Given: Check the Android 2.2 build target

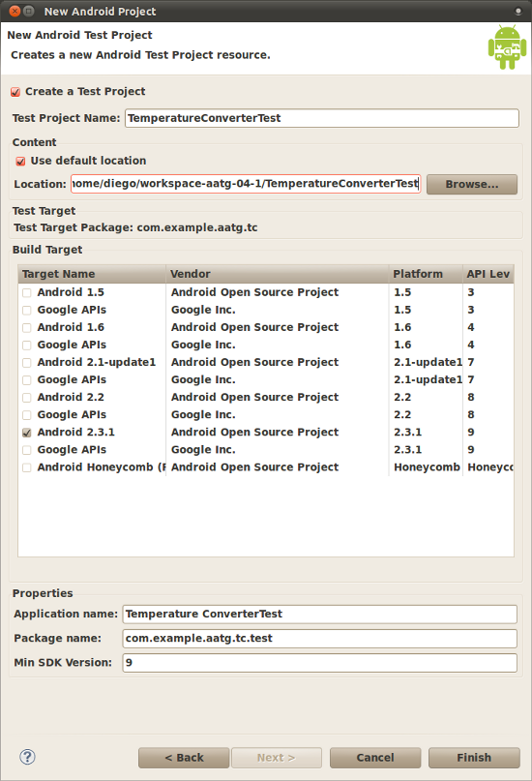Looking at the screenshot, I should pyautogui.click(x=27, y=398).
